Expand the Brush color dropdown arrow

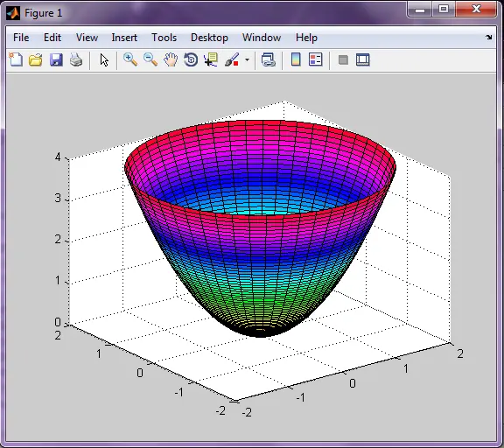[x=247, y=59]
